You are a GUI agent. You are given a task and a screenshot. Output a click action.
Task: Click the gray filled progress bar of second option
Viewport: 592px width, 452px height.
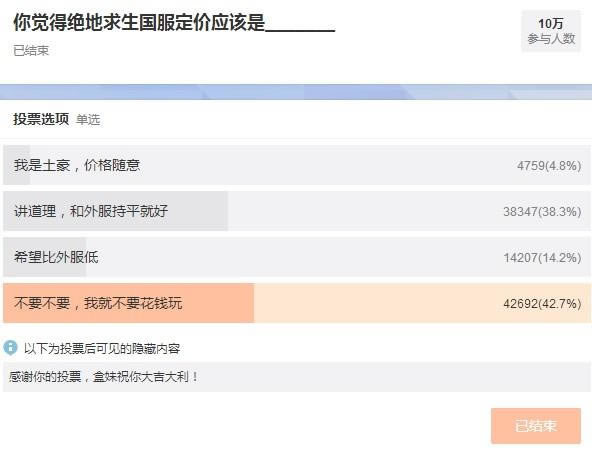point(116,211)
